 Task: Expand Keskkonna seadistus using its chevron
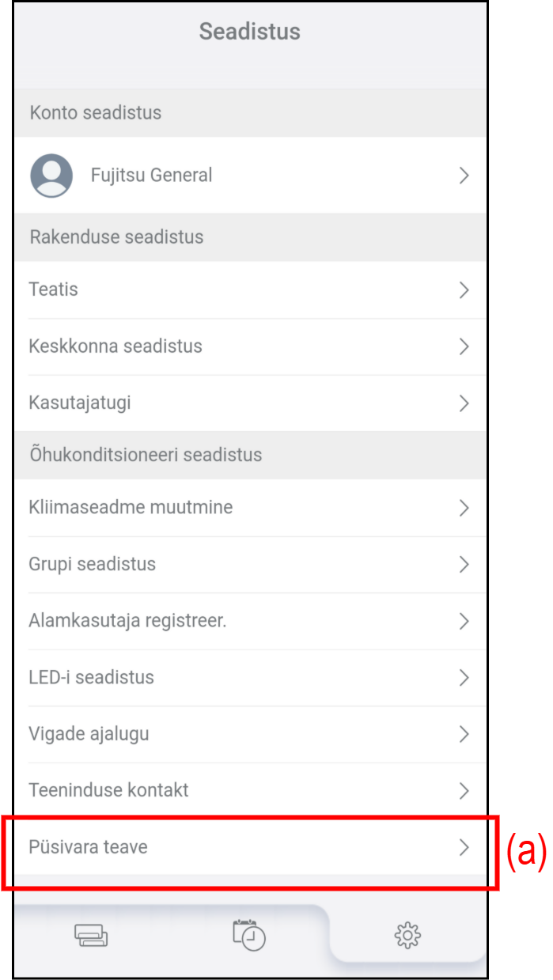[464, 346]
